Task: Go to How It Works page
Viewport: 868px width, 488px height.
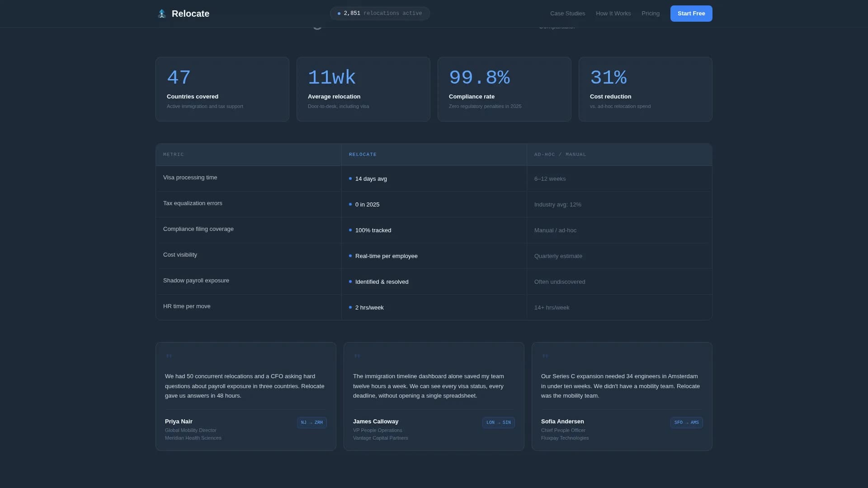Action: tap(613, 14)
